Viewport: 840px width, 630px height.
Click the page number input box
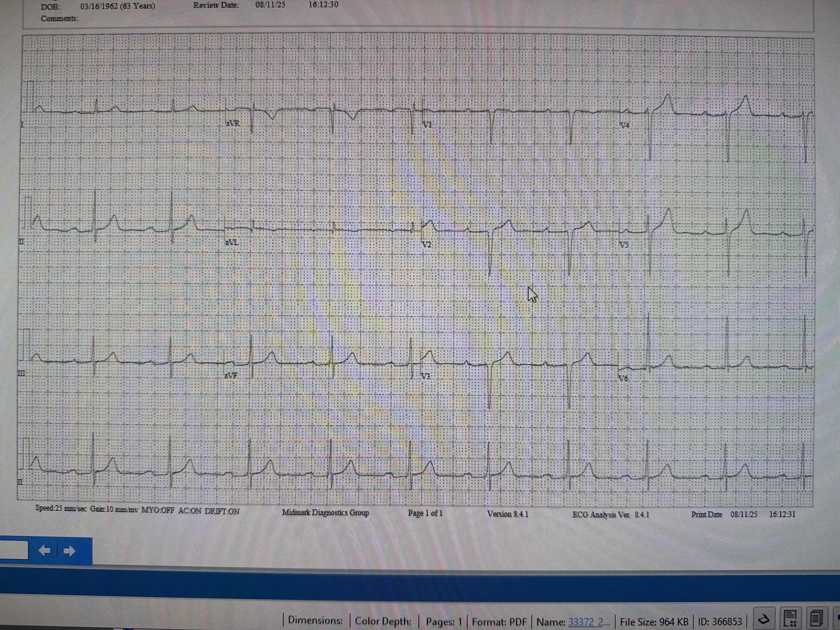[x=14, y=550]
